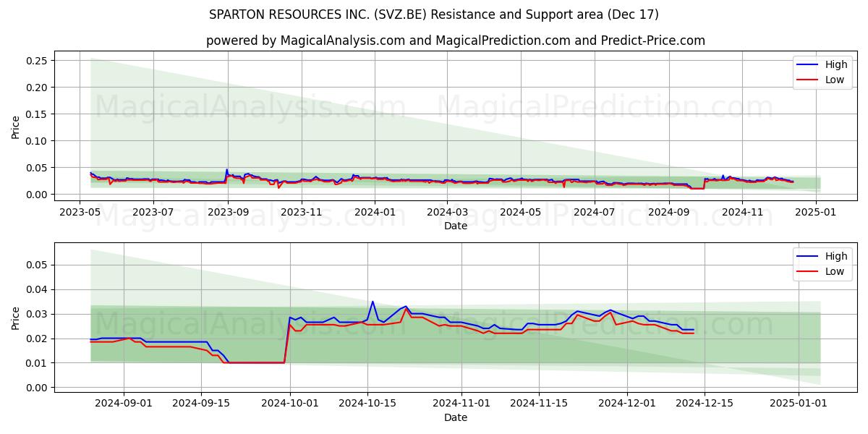Click the mid-October High price spike in the bottom chart
This screenshot has width=868, height=434.
coord(373,302)
